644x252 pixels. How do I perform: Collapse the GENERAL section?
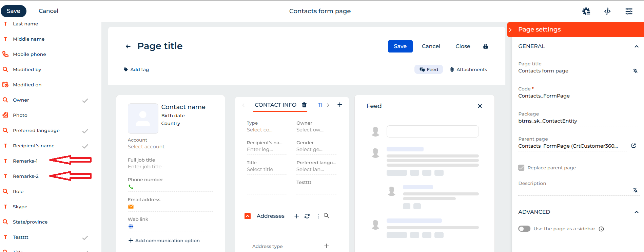[637, 46]
